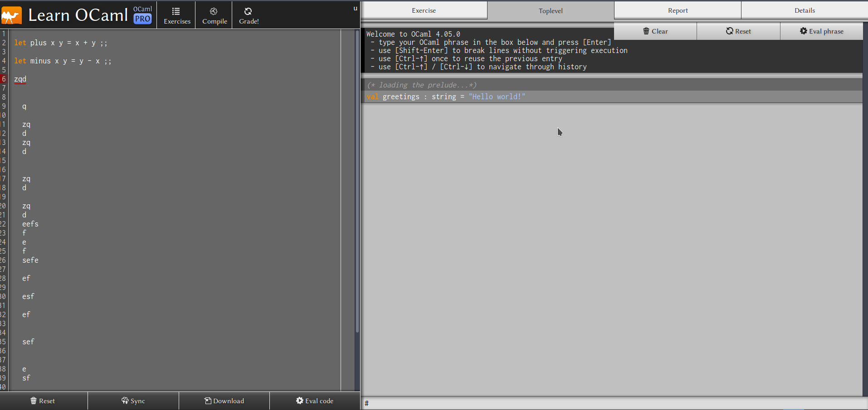The height and width of the screenshot is (410, 868).
Task: Click the gear icon on Eval code
Action: (x=300, y=400)
